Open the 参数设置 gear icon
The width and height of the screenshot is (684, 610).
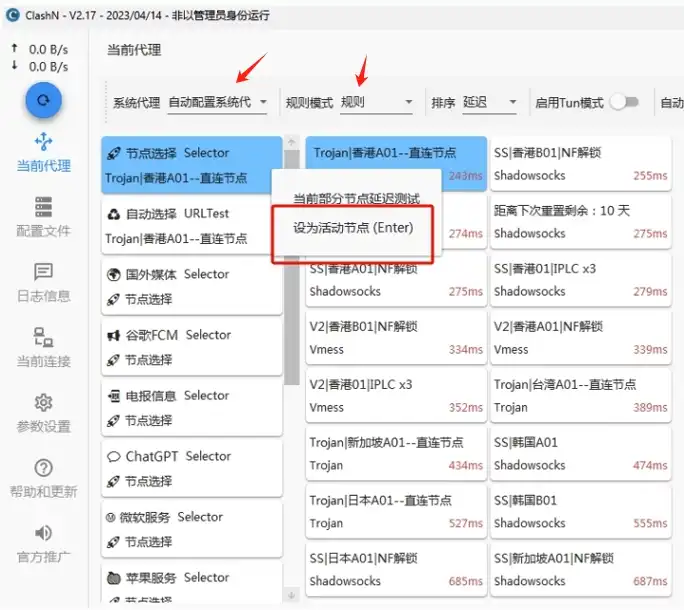tap(44, 403)
